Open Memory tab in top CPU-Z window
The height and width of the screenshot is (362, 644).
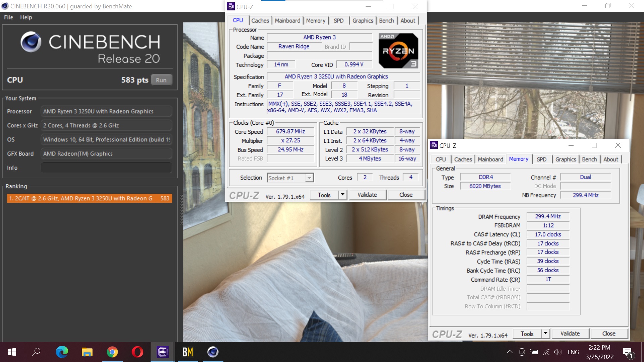tap(316, 20)
